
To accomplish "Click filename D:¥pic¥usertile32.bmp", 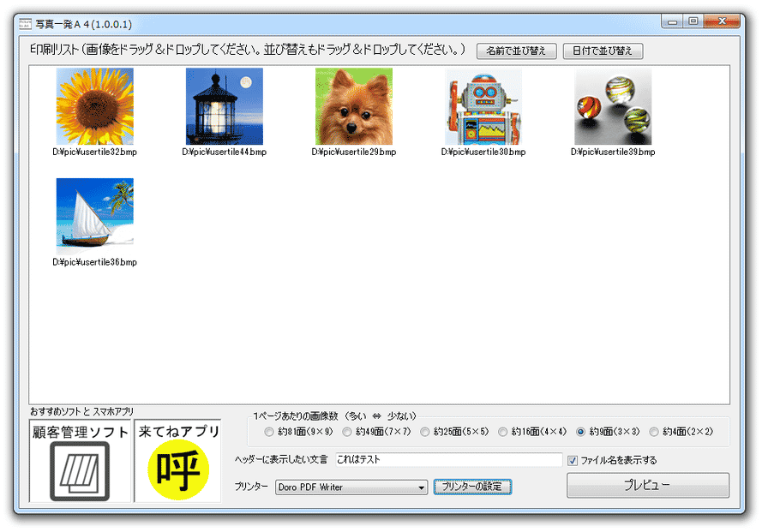I will 95,152.
